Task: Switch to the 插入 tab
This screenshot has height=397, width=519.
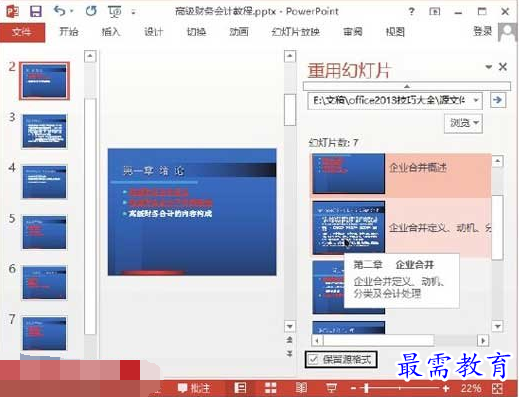Action: (x=111, y=32)
